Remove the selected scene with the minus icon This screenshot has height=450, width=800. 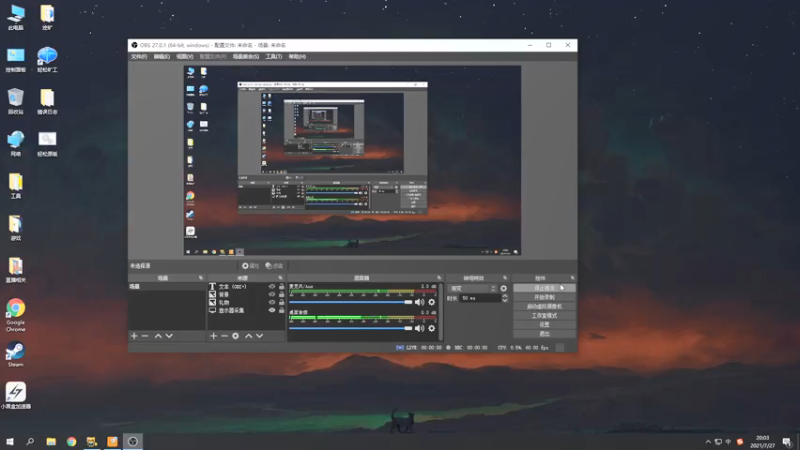(x=145, y=336)
